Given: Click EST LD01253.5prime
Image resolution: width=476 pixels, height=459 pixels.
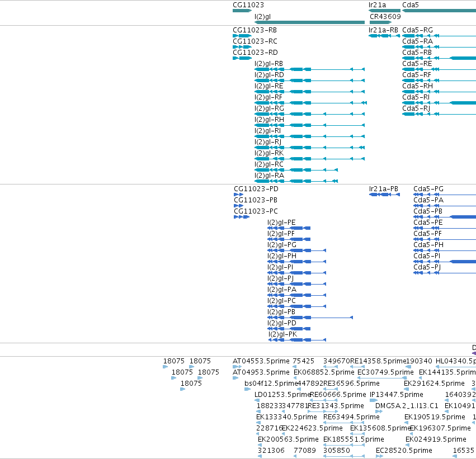Looking at the screenshot, I should click(x=257, y=400).
